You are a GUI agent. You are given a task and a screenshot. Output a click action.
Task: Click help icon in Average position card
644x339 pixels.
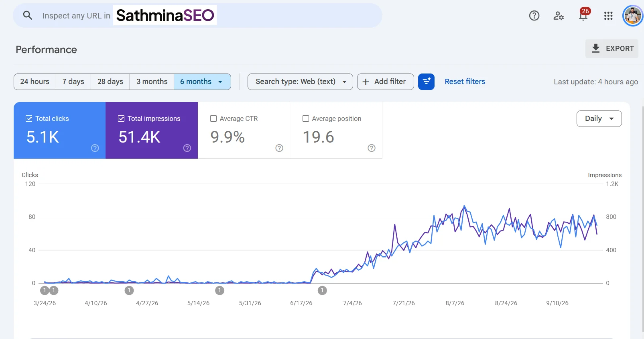[372, 148]
